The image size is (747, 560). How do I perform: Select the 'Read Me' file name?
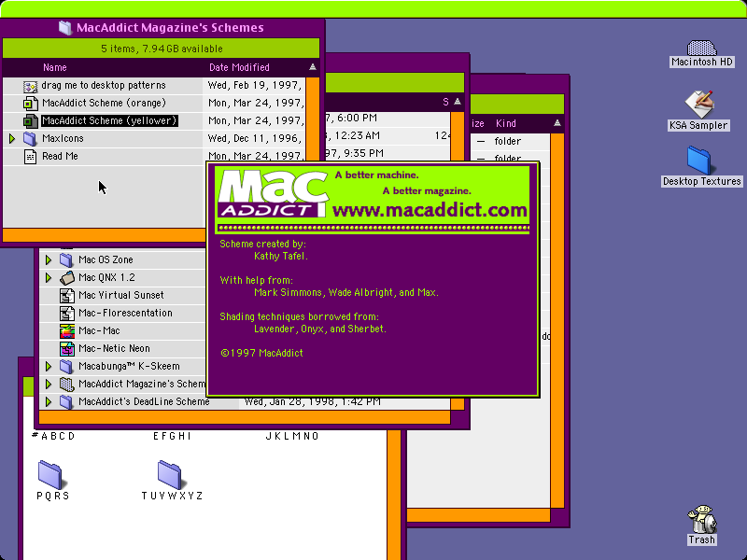click(60, 156)
